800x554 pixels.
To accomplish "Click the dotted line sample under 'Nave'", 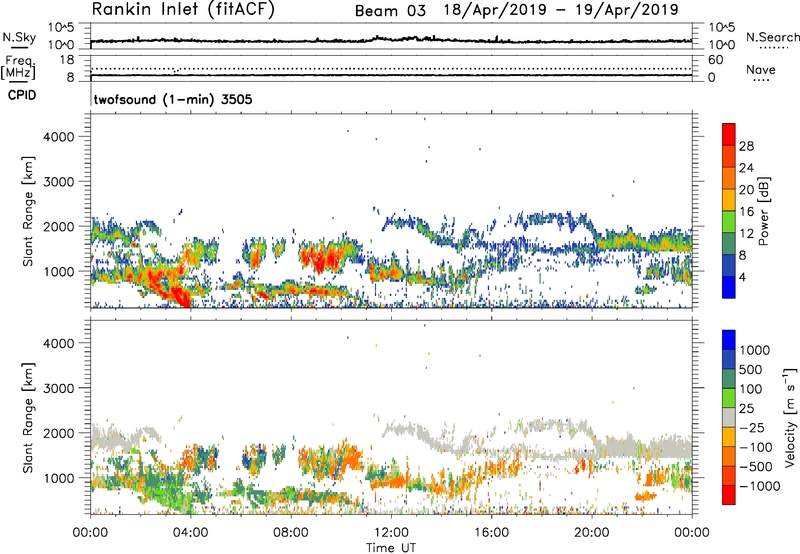I will [762, 81].
